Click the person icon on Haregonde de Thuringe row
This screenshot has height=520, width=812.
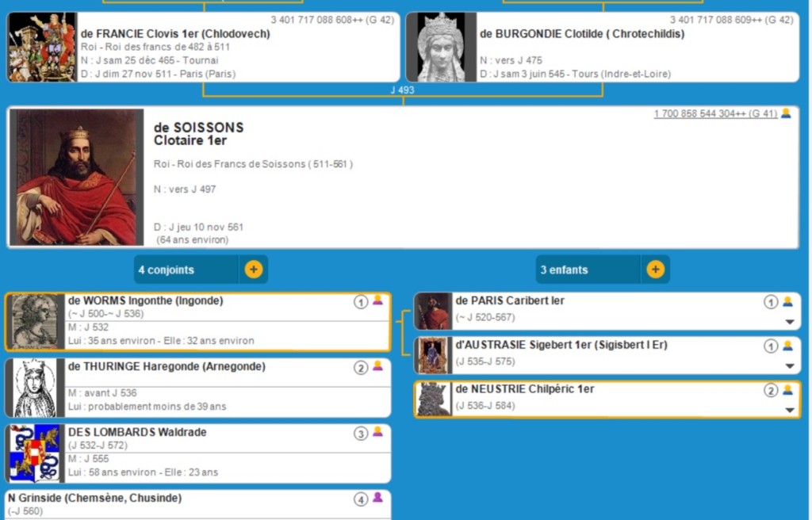[378, 367]
